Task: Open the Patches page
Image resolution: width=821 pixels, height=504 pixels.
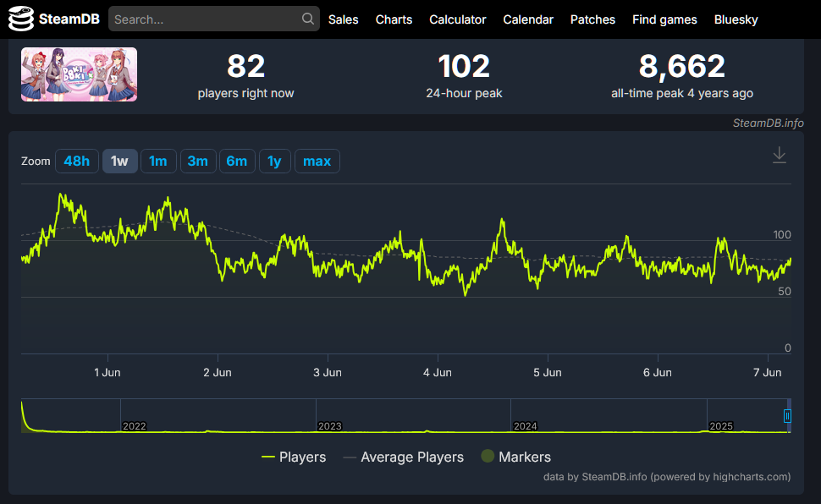Action: (592, 19)
